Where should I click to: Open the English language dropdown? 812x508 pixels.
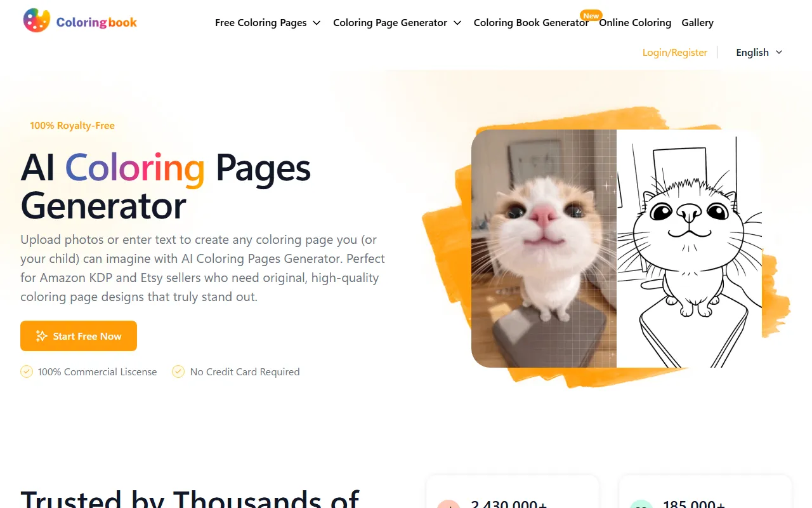click(759, 52)
